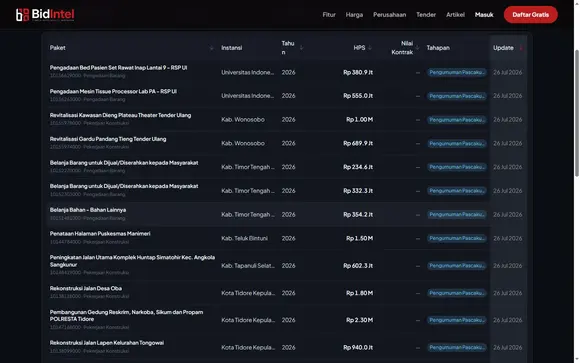Click the Rp 354.2 Jt HPS value
The height and width of the screenshot is (363, 580).
point(358,214)
